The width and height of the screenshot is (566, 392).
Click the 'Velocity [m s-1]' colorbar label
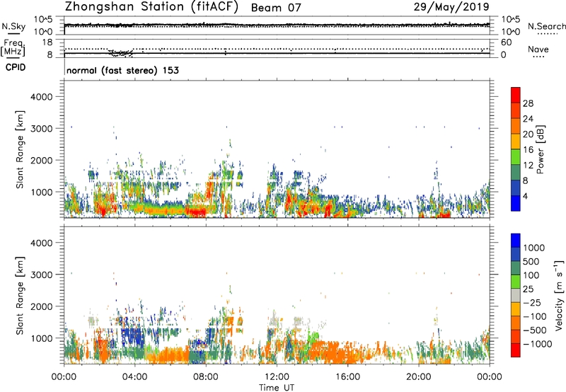pyautogui.click(x=559, y=296)
